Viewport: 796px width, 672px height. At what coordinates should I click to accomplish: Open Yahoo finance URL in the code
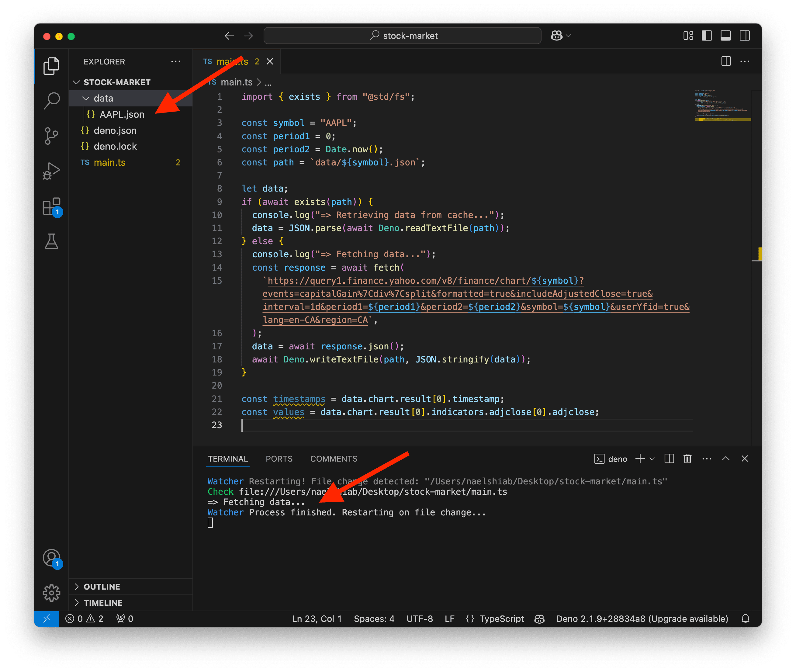476,300
